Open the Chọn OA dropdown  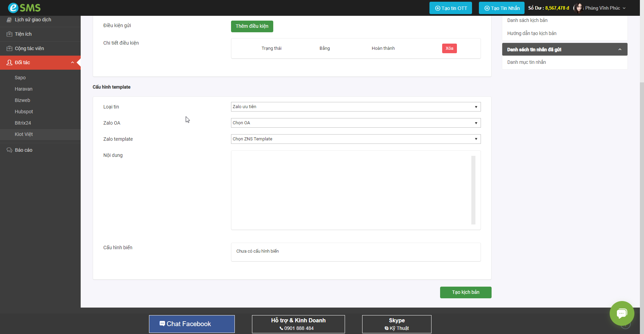(355, 123)
